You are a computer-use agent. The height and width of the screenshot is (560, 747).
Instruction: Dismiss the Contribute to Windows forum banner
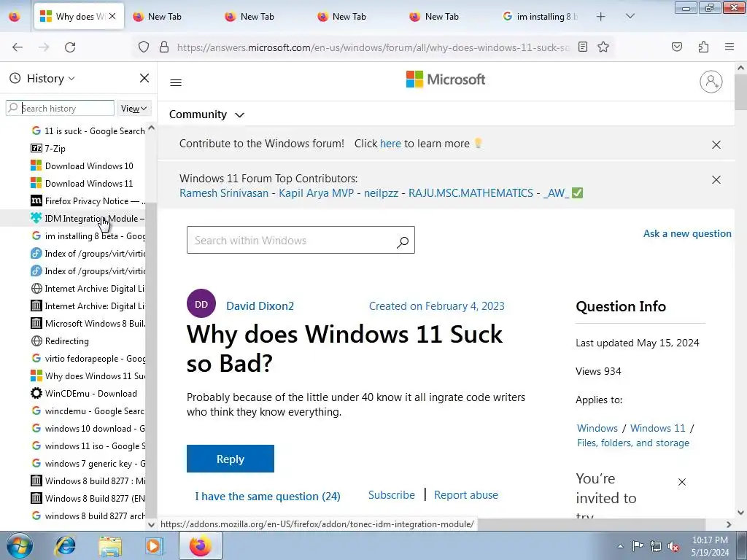(x=716, y=145)
